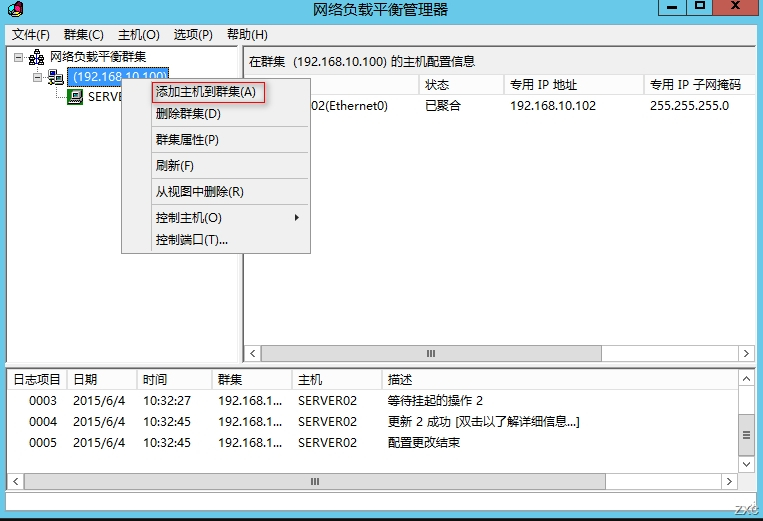Click the 10:32:27 time cell
Viewport: 763px width, 521px height.
167,401
